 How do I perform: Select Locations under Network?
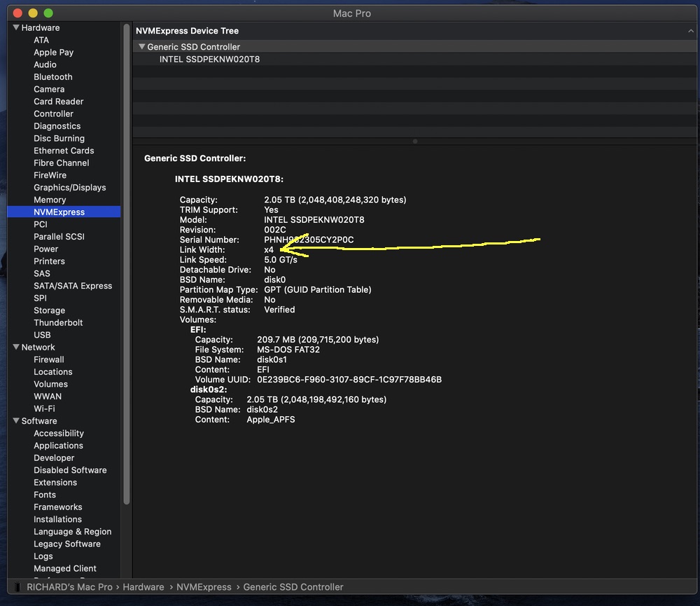tap(52, 372)
